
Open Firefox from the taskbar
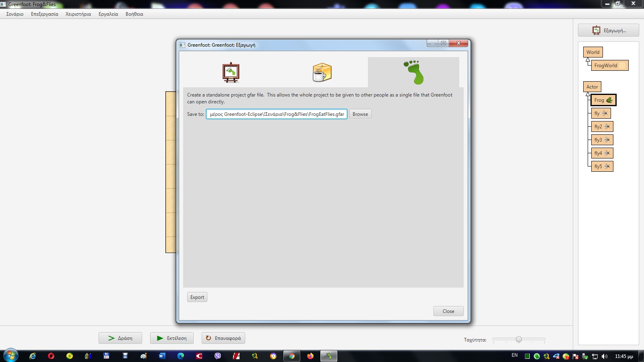coord(310,356)
